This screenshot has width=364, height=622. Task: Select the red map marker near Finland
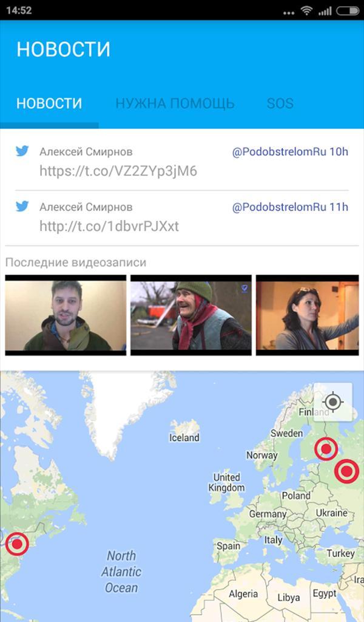tap(326, 449)
